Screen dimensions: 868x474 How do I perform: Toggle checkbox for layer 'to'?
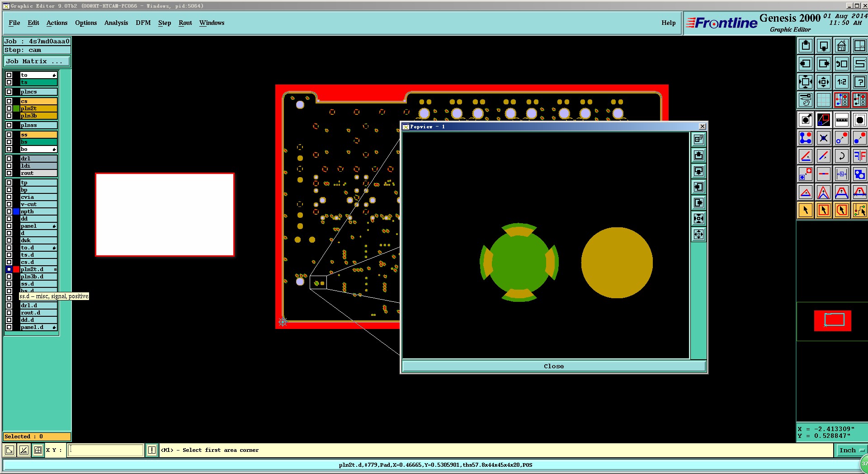click(9, 75)
